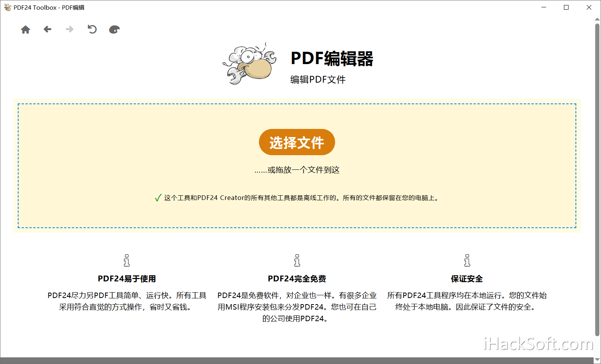Screen dimensions: 601x364
Task: Click the offline notice text about PDF24 Creator
Action: coord(302,198)
